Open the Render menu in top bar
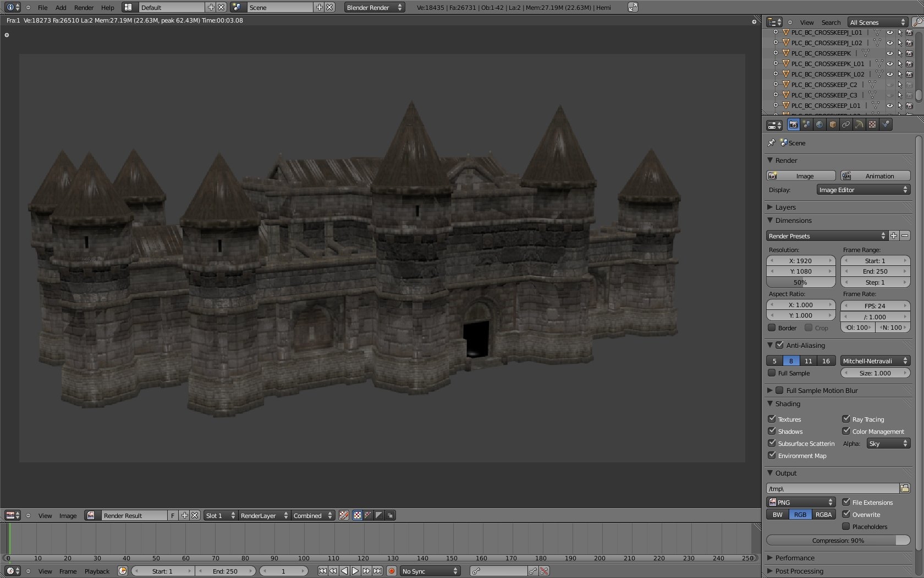This screenshot has height=578, width=924. coord(84,7)
